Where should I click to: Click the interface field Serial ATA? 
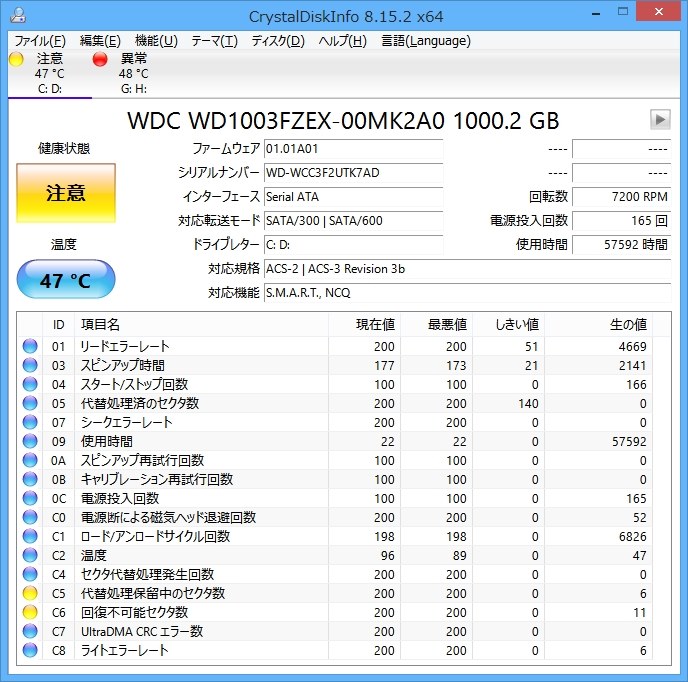[354, 197]
